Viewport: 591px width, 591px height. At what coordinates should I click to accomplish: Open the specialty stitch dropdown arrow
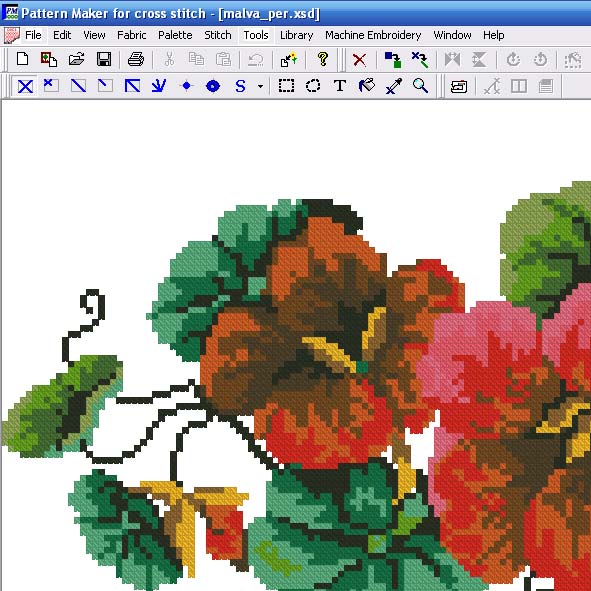pyautogui.click(x=260, y=86)
